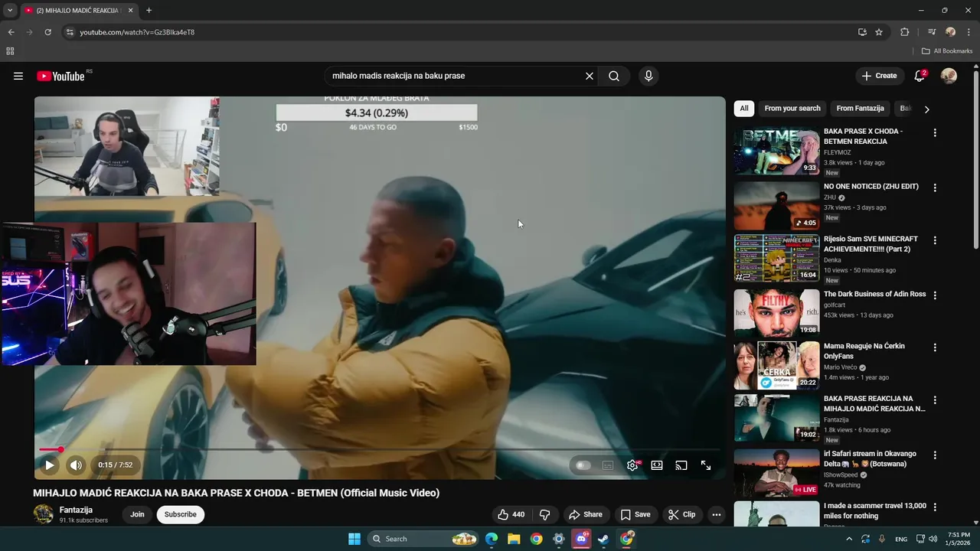Open the YouTube guide hamburger menu
This screenshot has width=980, height=551.
[x=18, y=76]
